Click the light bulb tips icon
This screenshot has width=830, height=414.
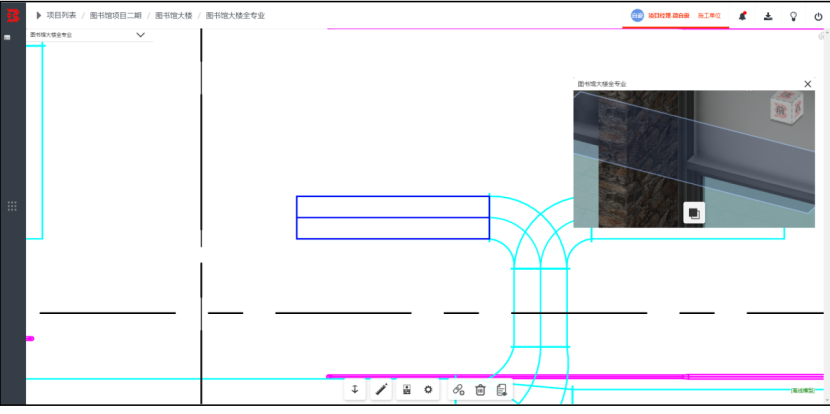point(793,16)
